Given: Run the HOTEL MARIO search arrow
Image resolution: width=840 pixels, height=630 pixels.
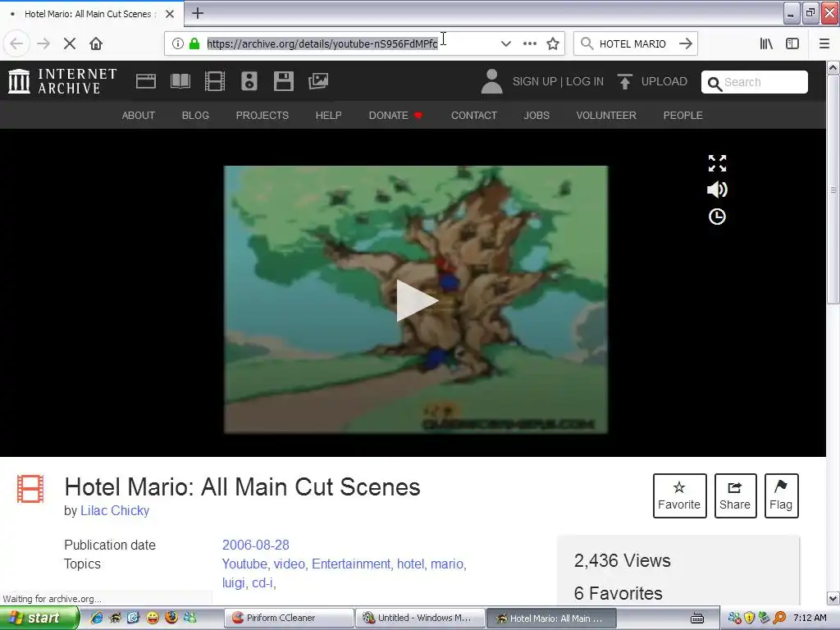Looking at the screenshot, I should (686, 43).
